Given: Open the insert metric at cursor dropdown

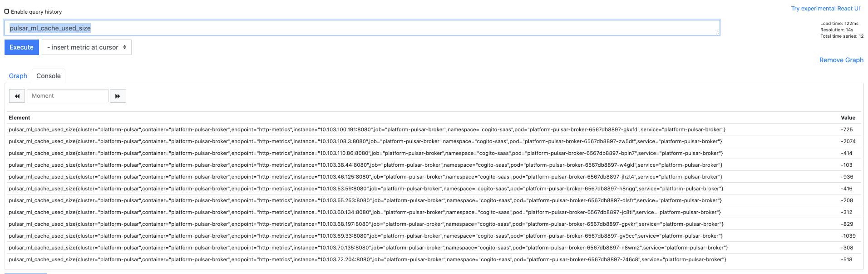Looking at the screenshot, I should [x=87, y=47].
